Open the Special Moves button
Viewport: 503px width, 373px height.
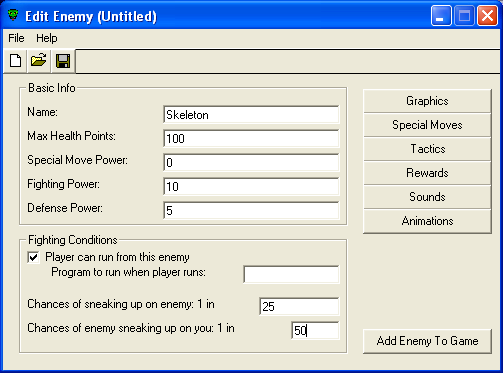[427, 125]
